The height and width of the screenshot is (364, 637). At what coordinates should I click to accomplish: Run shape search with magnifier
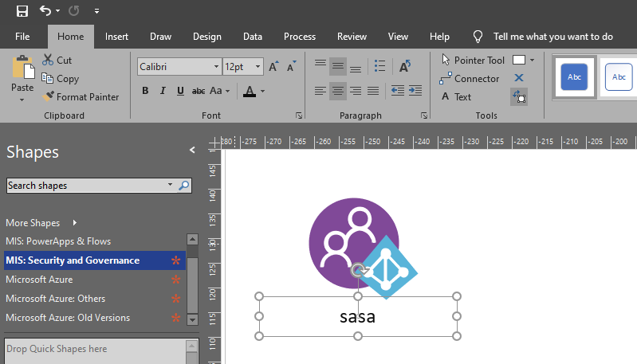click(x=183, y=186)
